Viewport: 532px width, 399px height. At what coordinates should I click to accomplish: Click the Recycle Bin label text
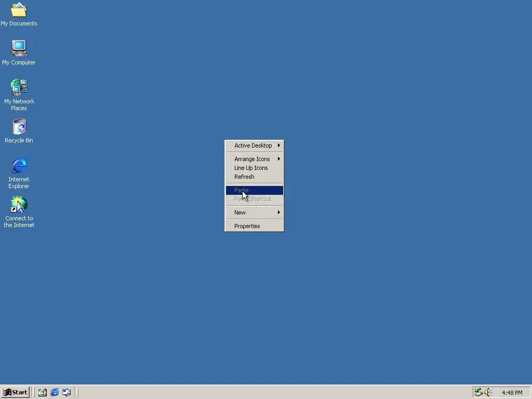point(19,140)
